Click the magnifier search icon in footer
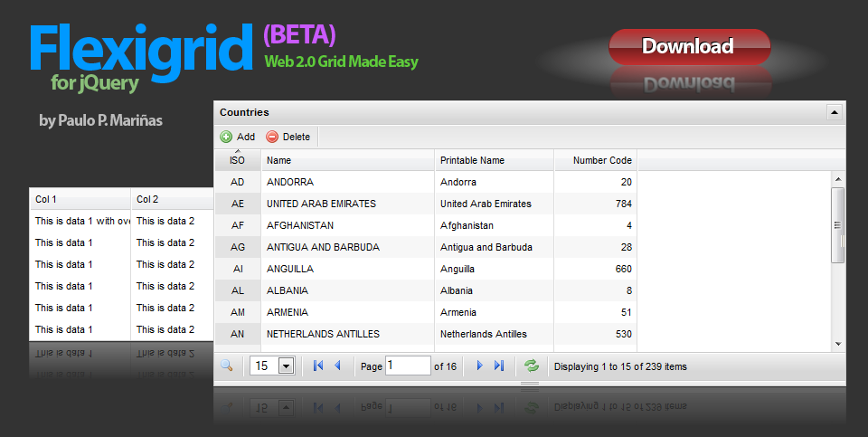The width and height of the screenshot is (868, 437). pyautogui.click(x=226, y=366)
